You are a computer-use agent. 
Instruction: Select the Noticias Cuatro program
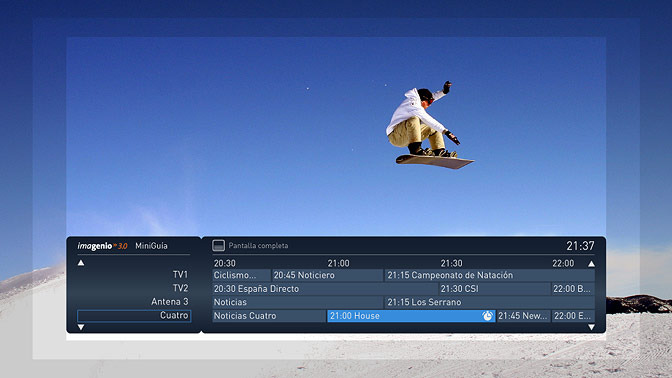(x=269, y=316)
